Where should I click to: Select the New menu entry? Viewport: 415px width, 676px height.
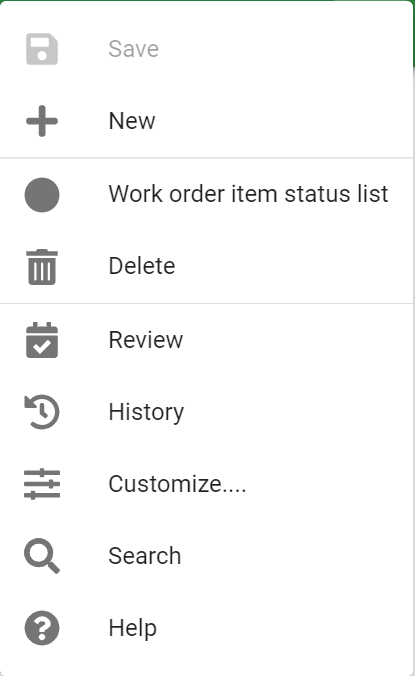pyautogui.click(x=206, y=121)
